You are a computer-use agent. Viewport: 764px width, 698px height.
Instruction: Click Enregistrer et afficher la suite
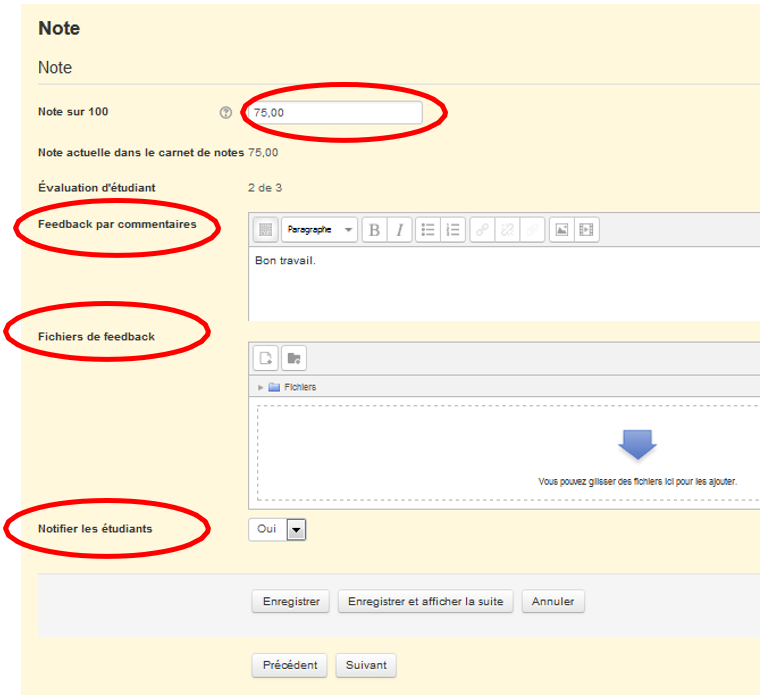click(x=426, y=602)
